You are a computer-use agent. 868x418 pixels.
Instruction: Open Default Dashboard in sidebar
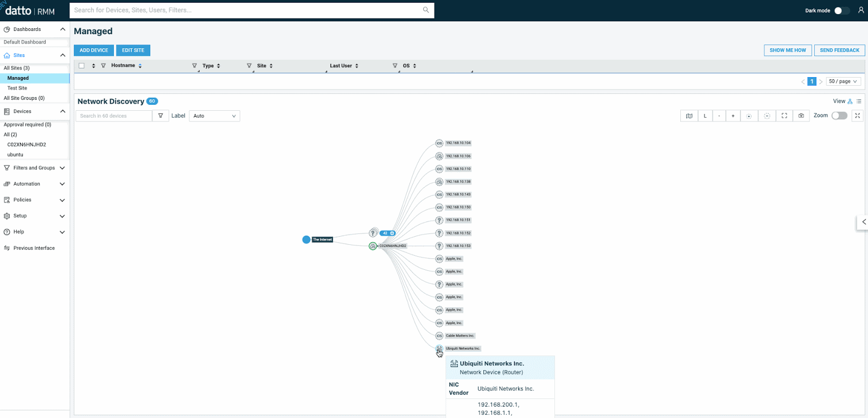click(25, 42)
